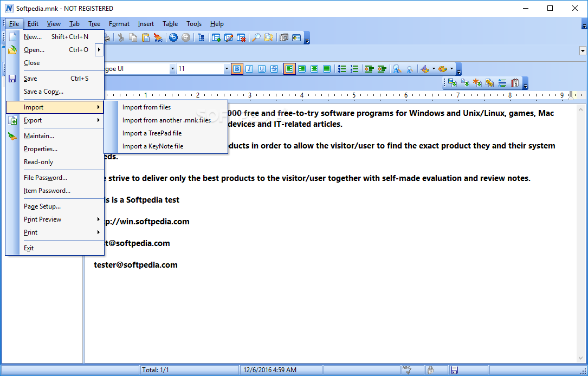Screen dimensions: 588x376
Task: Click the Cut scissors icon in toolbar
Action: click(x=121, y=37)
